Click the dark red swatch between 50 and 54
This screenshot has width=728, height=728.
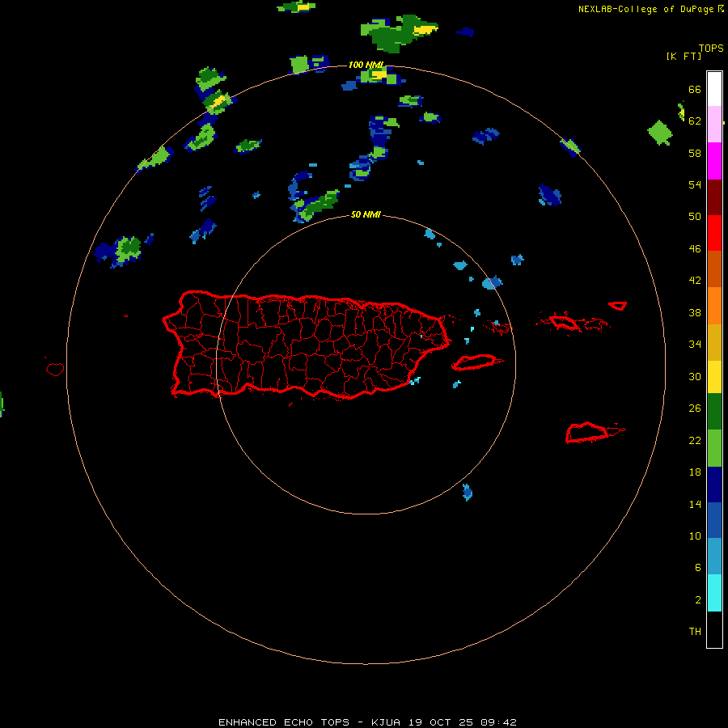[x=714, y=197]
